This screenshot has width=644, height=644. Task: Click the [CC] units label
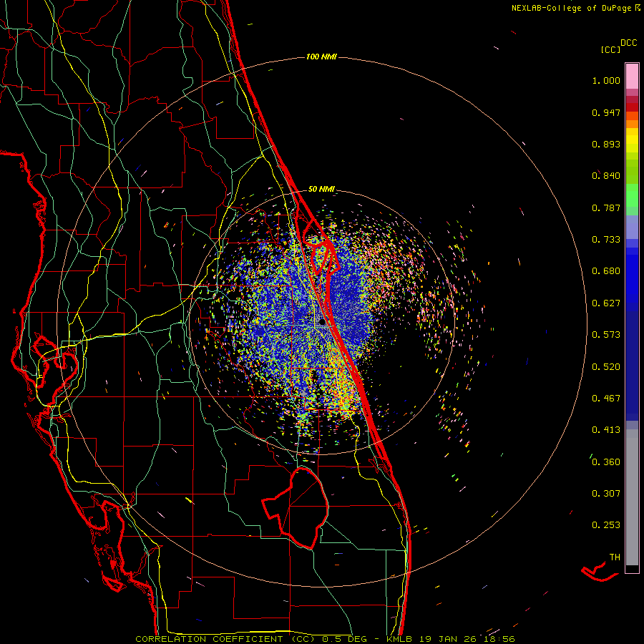(611, 49)
